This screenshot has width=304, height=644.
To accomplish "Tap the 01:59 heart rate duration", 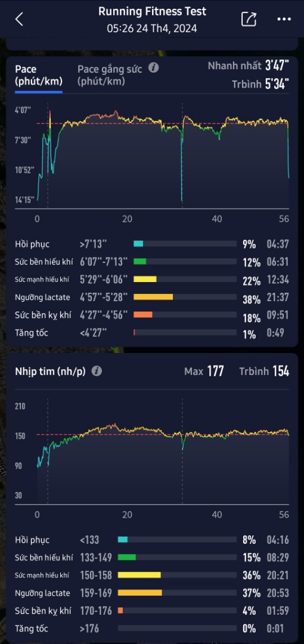I will [277, 611].
